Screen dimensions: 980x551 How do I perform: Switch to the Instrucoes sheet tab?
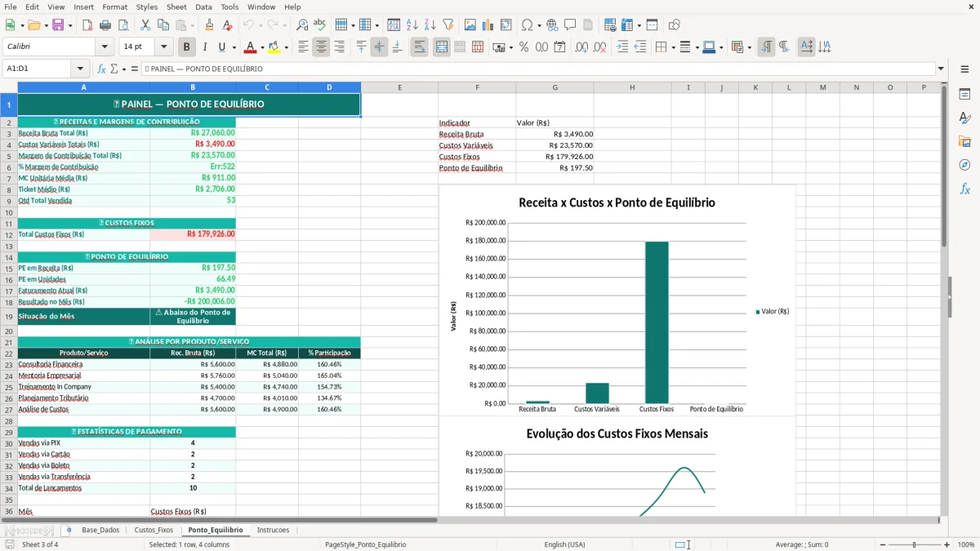tap(274, 530)
